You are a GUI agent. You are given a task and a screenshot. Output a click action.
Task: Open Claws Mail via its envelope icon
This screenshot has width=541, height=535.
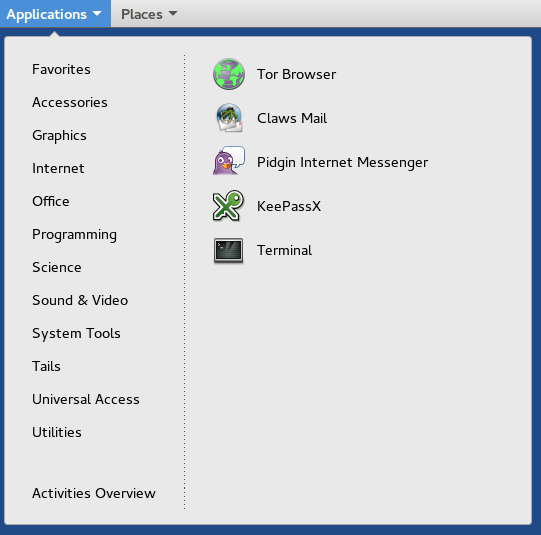point(229,118)
